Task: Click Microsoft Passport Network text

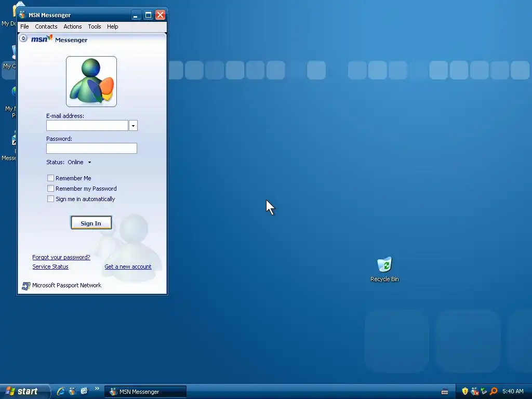Action: click(66, 285)
